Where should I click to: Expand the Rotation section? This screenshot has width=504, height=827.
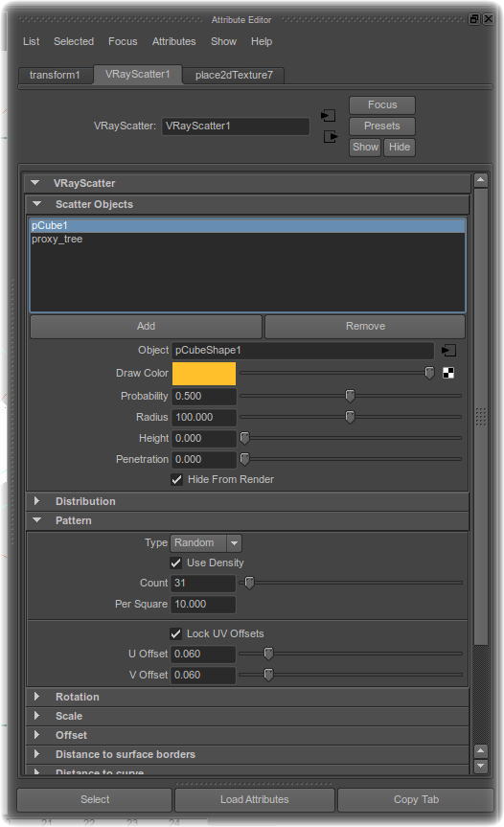click(x=37, y=697)
